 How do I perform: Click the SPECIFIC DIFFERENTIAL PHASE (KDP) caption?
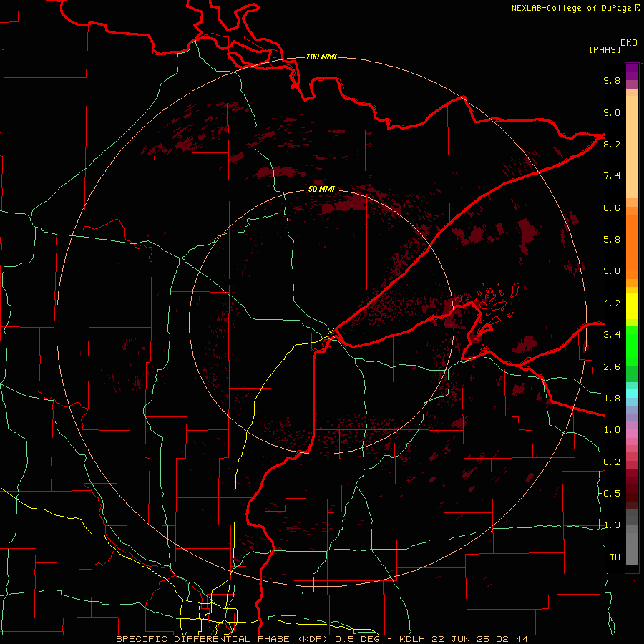224,639
